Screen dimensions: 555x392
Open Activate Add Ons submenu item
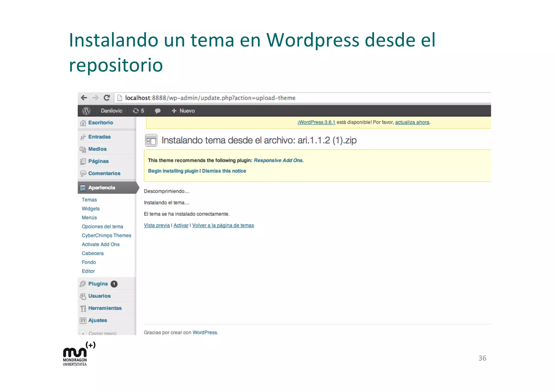[x=101, y=244]
